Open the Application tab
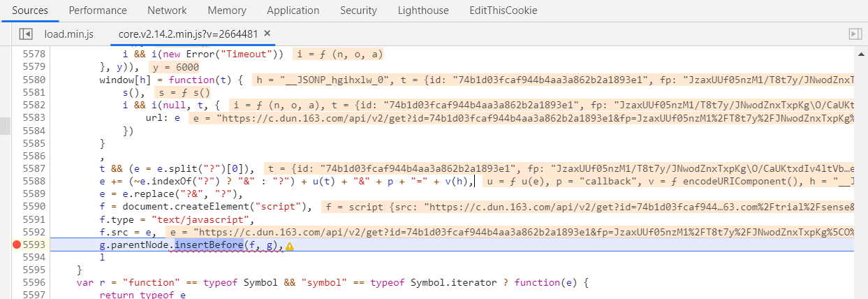This screenshot has width=868, height=299. pos(293,10)
